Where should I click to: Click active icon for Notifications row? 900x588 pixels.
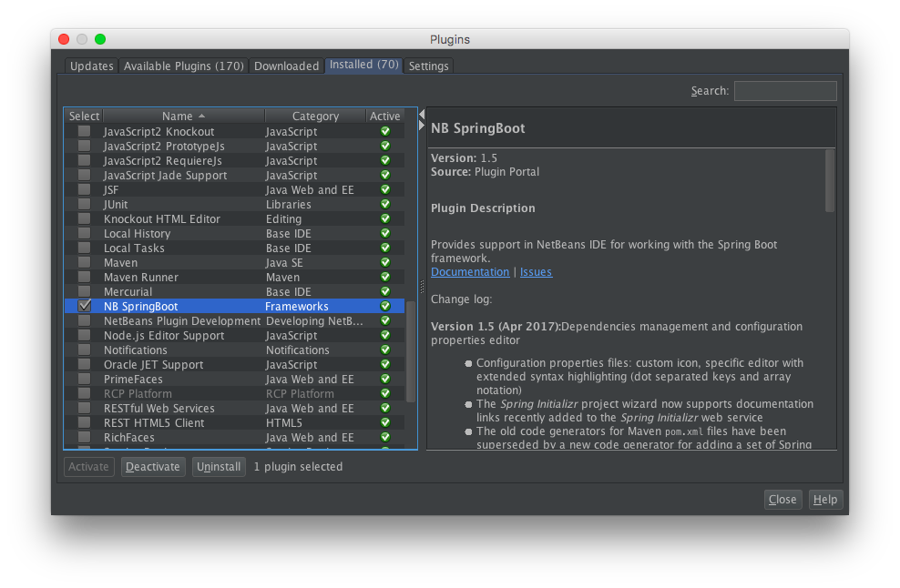385,350
